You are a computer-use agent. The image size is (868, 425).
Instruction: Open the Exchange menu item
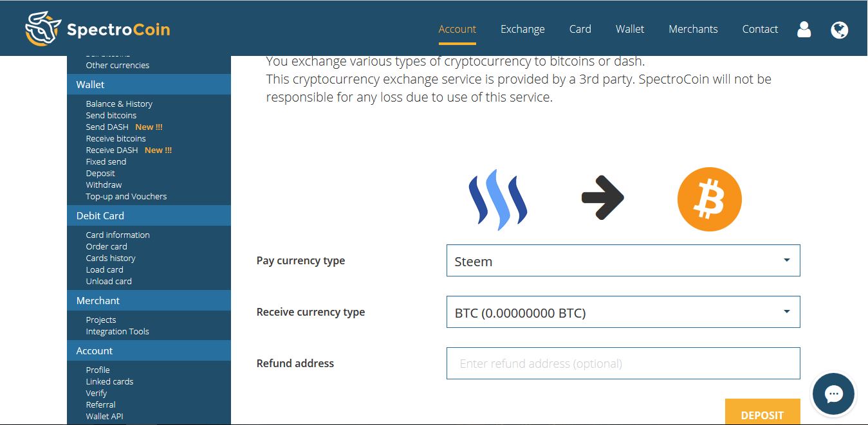pos(522,29)
